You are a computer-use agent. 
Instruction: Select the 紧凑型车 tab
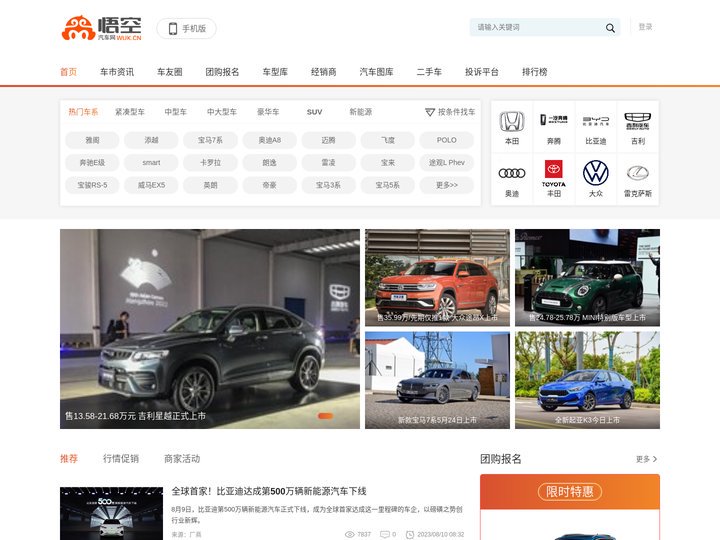(x=130, y=112)
